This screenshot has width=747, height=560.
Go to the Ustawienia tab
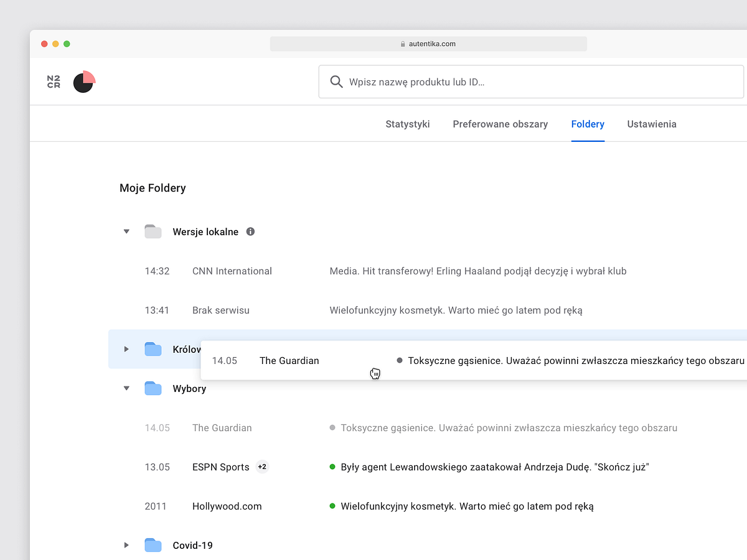651,124
